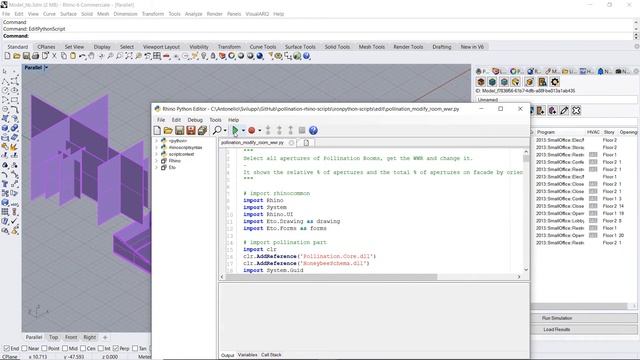Screen dimensions: 640x360
Task: Expand rhinoscriptsyntax tree node
Action: [156, 147]
